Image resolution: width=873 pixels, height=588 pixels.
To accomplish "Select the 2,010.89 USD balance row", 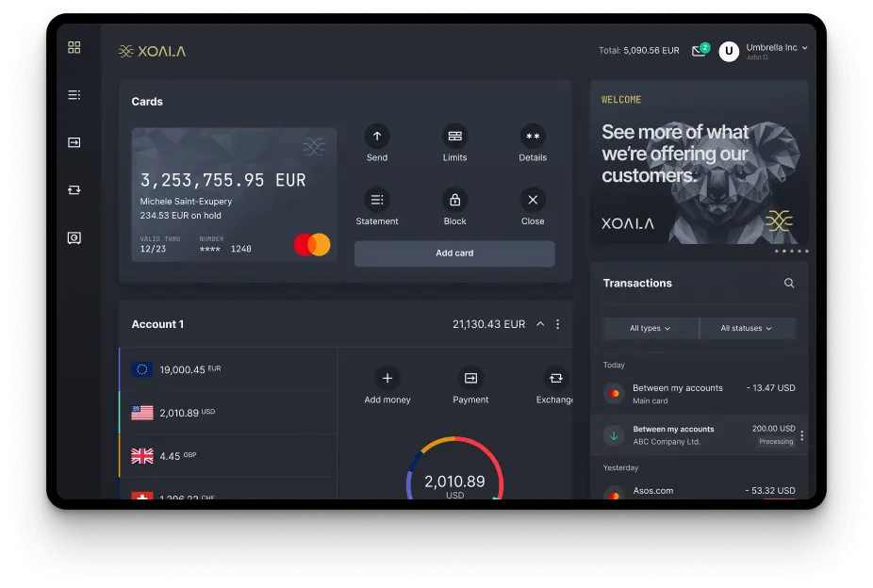I will pos(228,413).
